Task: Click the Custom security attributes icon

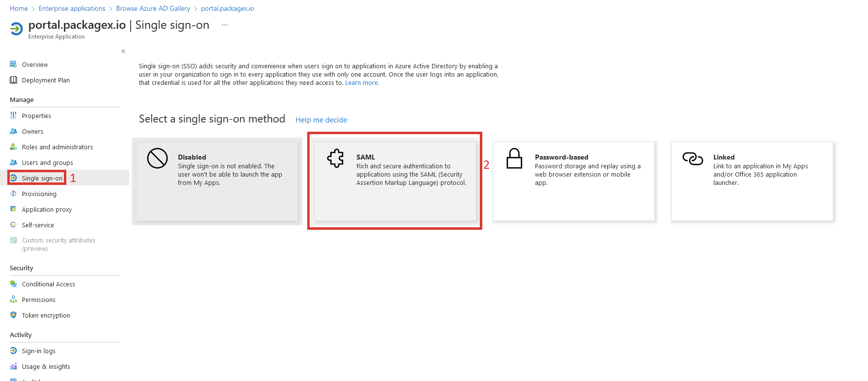Action: (x=13, y=240)
